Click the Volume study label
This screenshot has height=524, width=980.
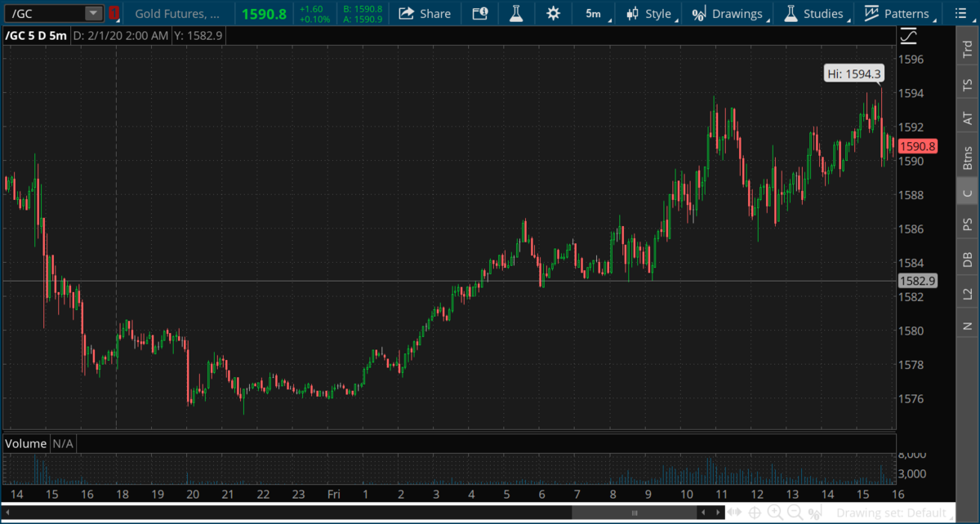pos(25,443)
